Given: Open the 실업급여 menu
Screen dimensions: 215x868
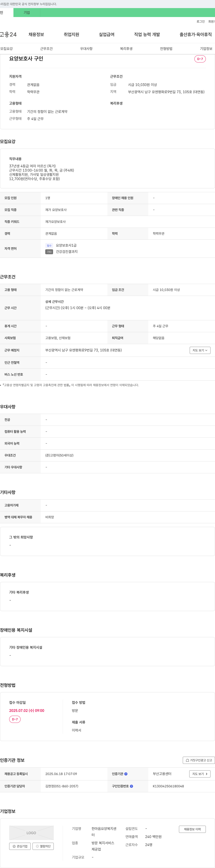Looking at the screenshot, I should 106,34.
